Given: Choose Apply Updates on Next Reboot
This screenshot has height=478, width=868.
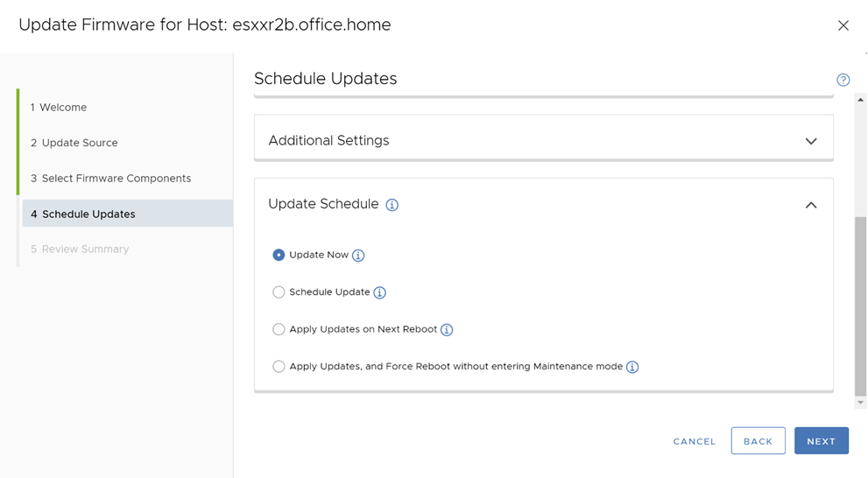Looking at the screenshot, I should (x=279, y=329).
